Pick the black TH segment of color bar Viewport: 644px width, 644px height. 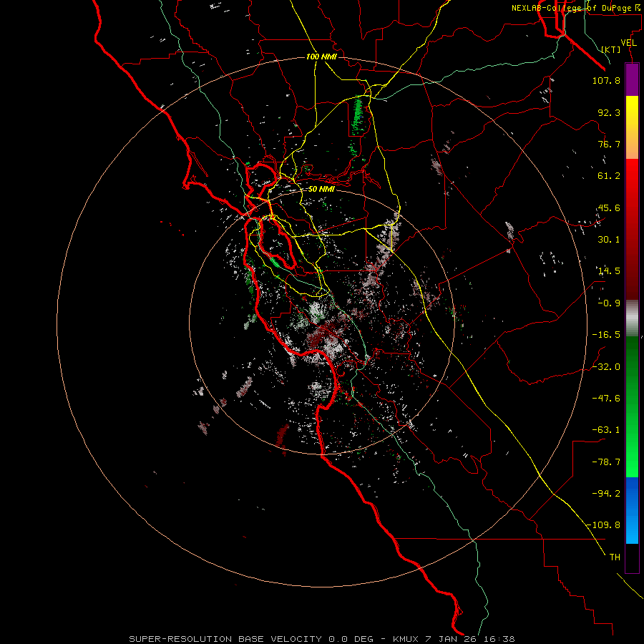632,558
